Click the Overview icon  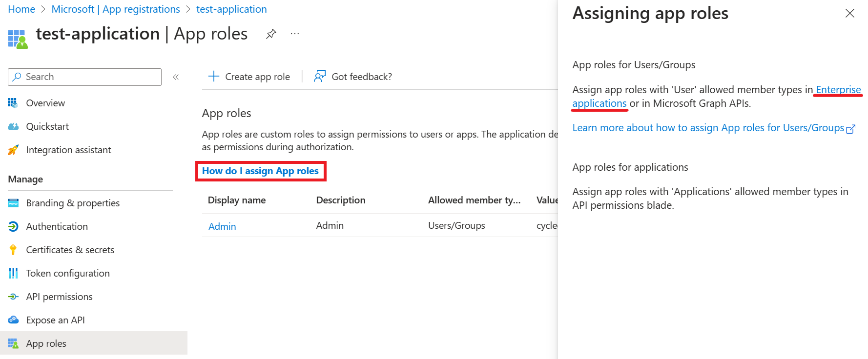(13, 103)
